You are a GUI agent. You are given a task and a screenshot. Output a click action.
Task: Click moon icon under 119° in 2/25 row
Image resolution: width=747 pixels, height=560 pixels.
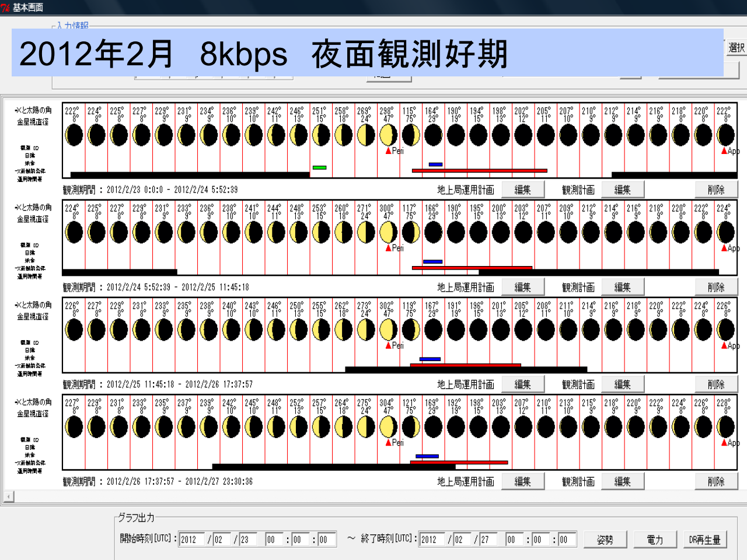(410, 330)
